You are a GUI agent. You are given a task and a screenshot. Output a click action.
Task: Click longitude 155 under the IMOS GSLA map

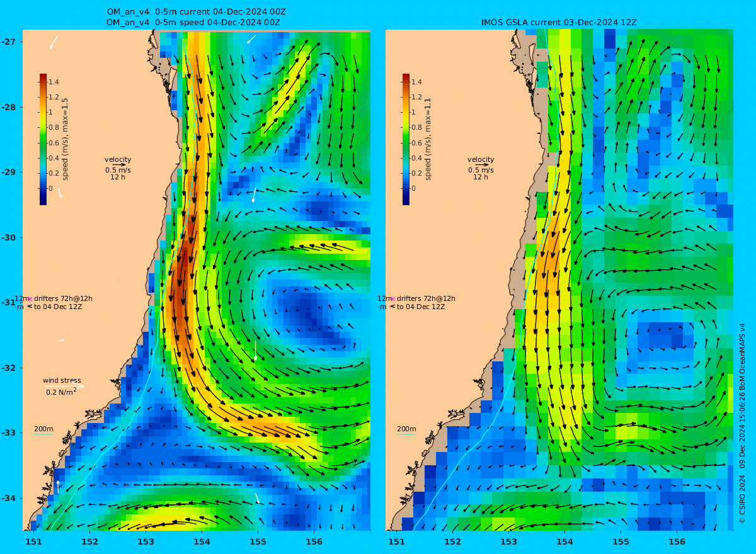pyautogui.click(x=621, y=541)
